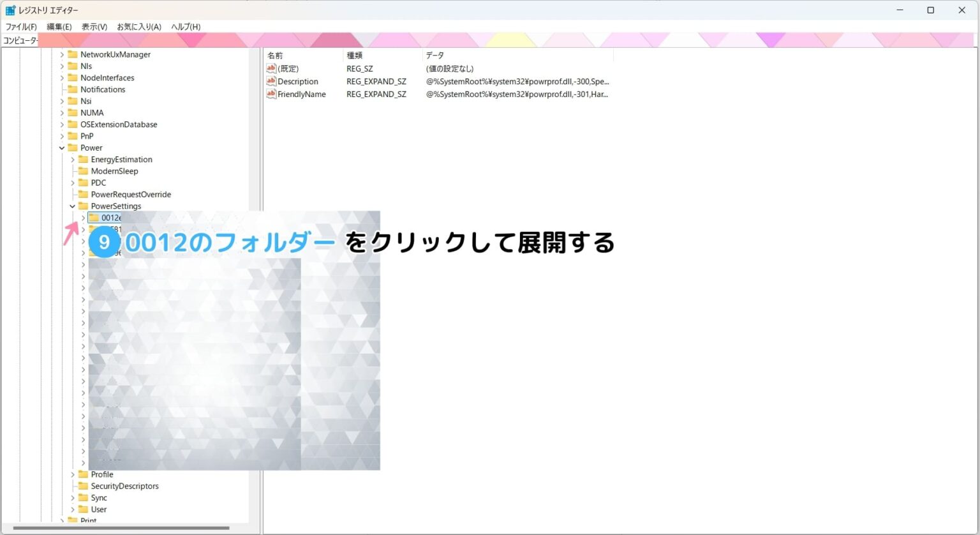Click the ab icon beside (既定)
This screenshot has height=535, width=980.
point(272,68)
